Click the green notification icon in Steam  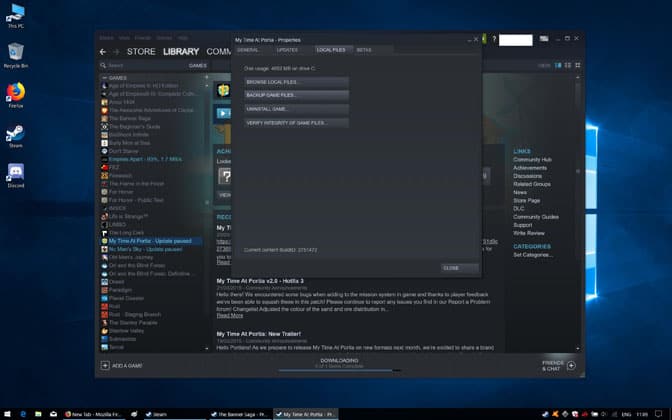click(484, 39)
